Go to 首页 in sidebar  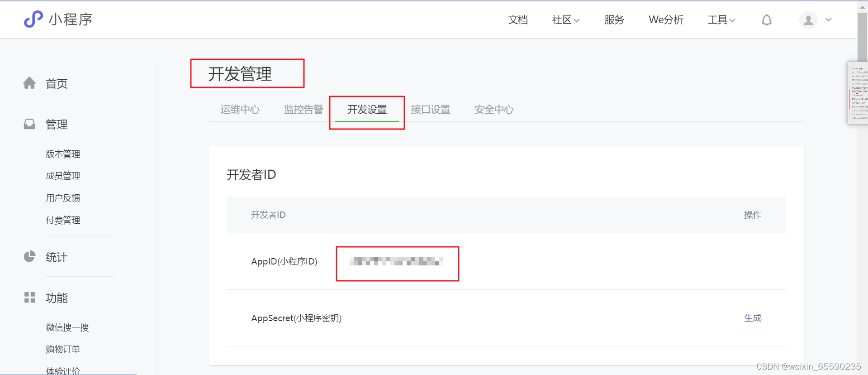[x=57, y=84]
